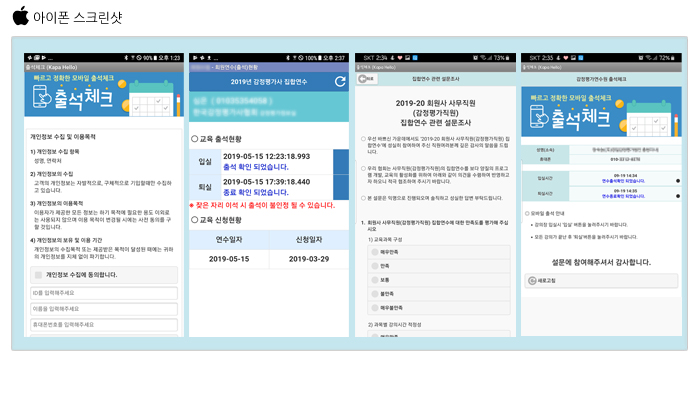The width and height of the screenshot is (700, 396).
Task: Click the 연수일자 column header
Action: tap(229, 240)
